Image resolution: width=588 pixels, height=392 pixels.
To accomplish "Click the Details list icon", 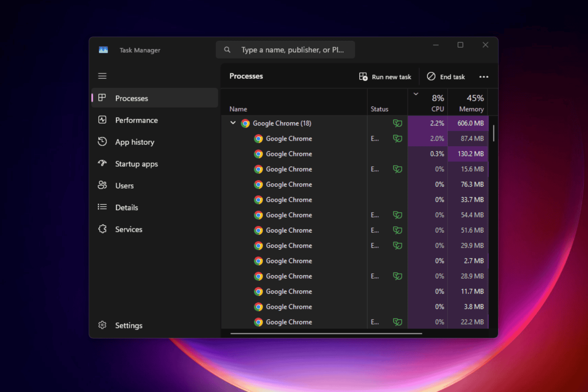I will [102, 207].
